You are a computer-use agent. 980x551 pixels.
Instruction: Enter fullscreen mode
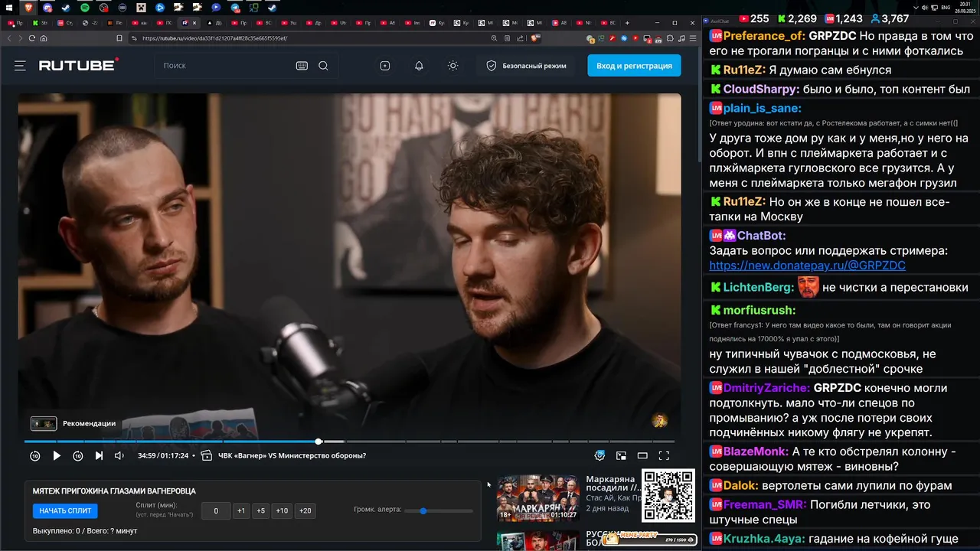[x=664, y=455]
